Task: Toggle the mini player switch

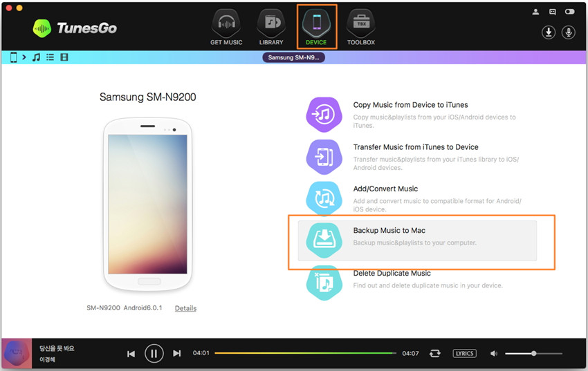Action: point(569,12)
